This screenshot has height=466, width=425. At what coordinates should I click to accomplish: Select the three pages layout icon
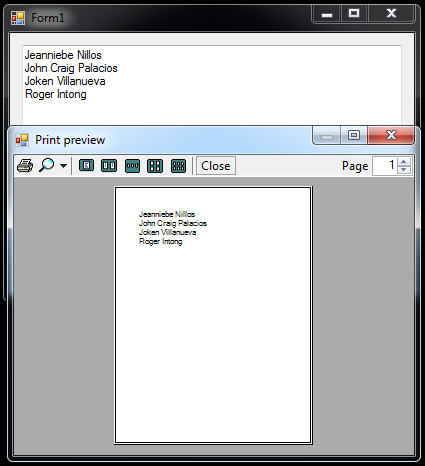132,165
